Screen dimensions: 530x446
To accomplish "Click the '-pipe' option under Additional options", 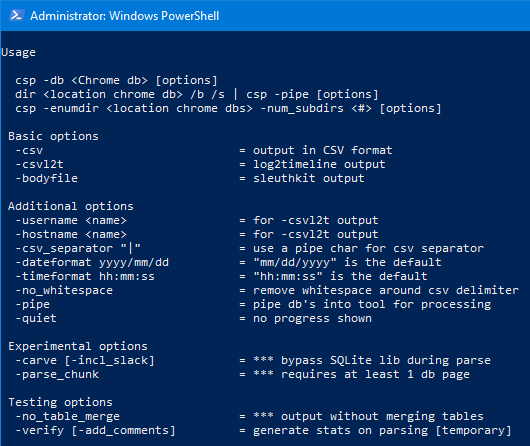I will tap(32, 305).
